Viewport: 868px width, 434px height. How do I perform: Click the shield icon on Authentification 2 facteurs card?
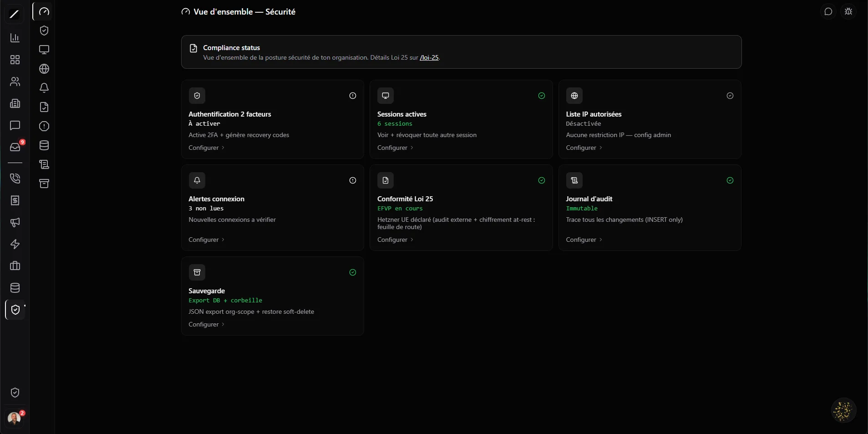click(x=197, y=96)
